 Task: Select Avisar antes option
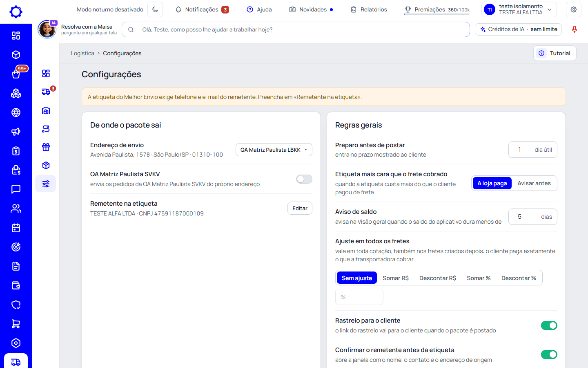click(534, 183)
